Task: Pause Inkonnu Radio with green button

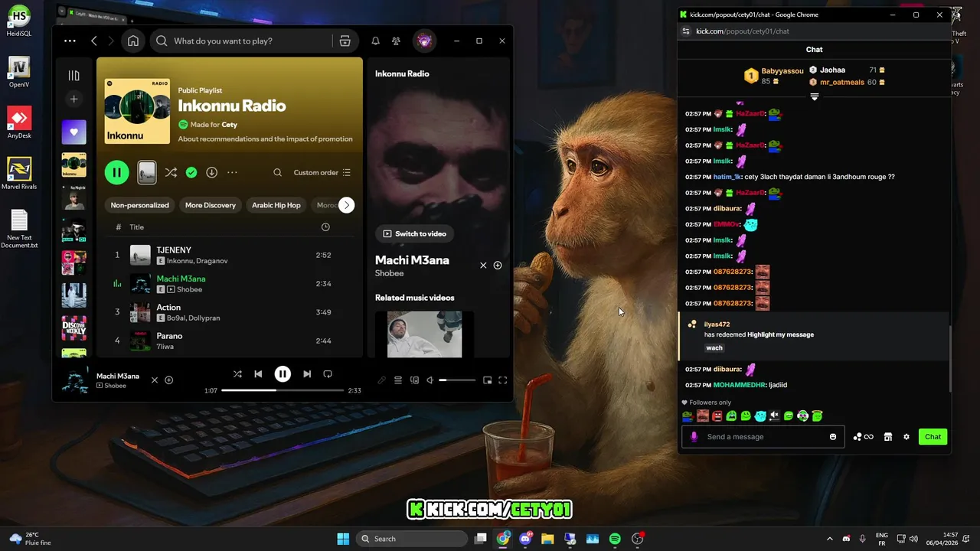Action: (x=116, y=172)
